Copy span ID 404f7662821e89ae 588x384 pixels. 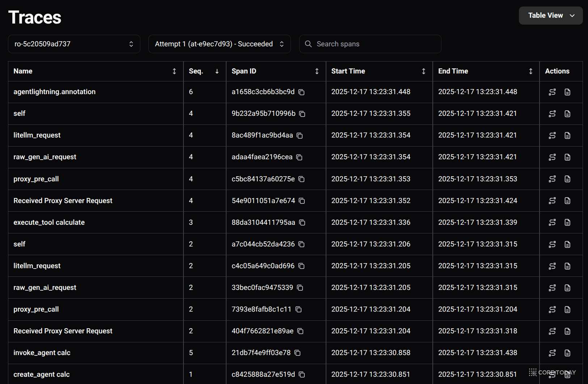pos(300,331)
